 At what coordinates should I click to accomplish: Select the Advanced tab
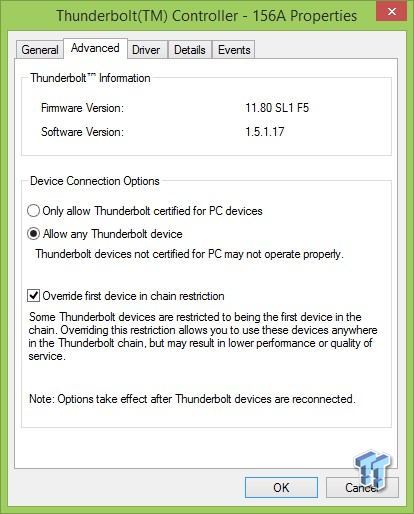click(x=95, y=48)
